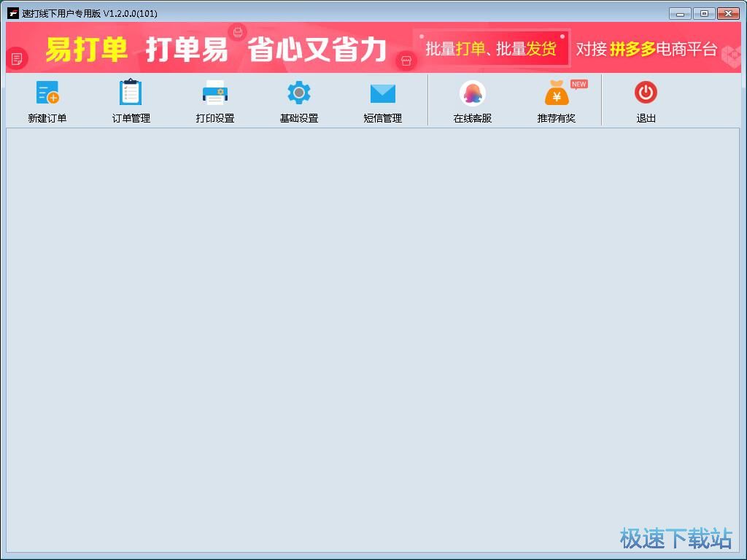Click the shop circle icon on banner
Viewport: 747px width, 560px height.
pos(406,61)
